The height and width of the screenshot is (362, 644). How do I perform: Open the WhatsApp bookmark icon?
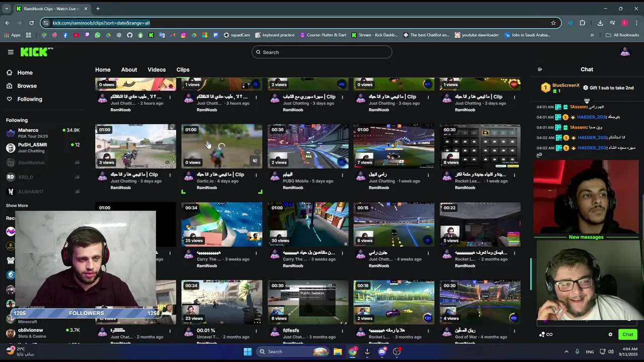click(x=98, y=35)
